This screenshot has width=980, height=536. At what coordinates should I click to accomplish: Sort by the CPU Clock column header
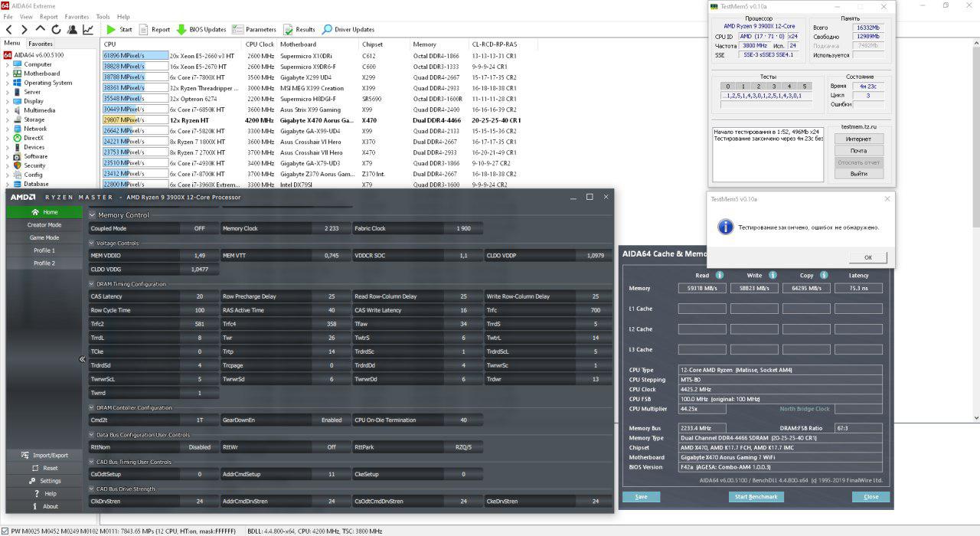(x=260, y=44)
